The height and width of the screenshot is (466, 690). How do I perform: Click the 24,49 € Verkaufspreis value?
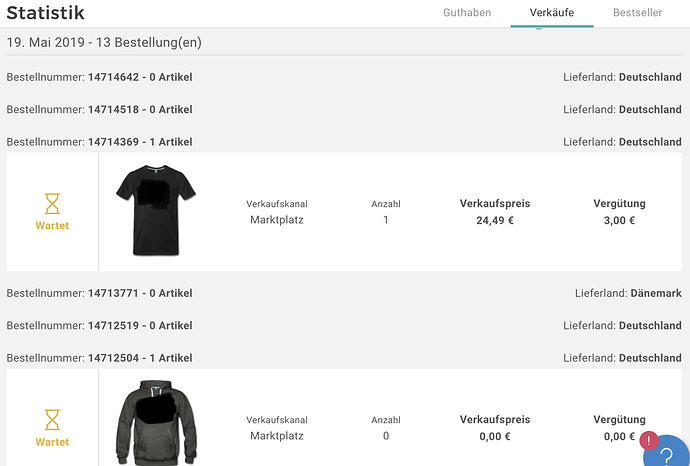pyautogui.click(x=495, y=220)
